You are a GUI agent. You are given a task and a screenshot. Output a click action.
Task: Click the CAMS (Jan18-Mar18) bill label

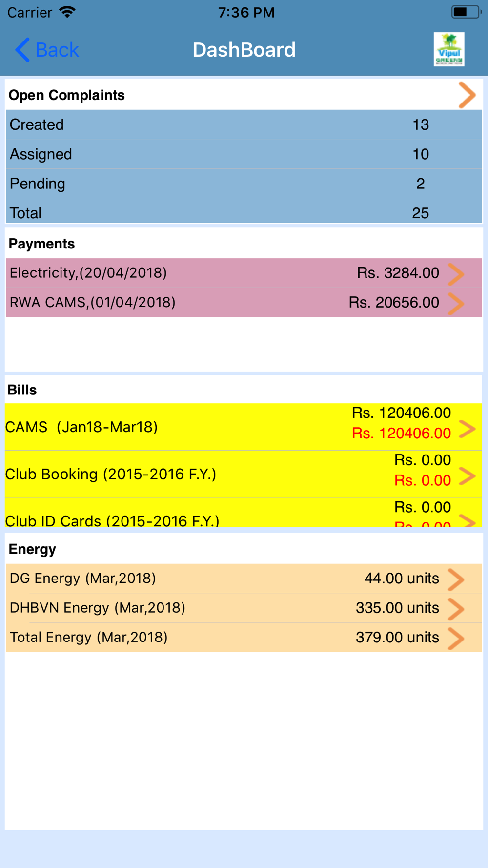[81, 427]
